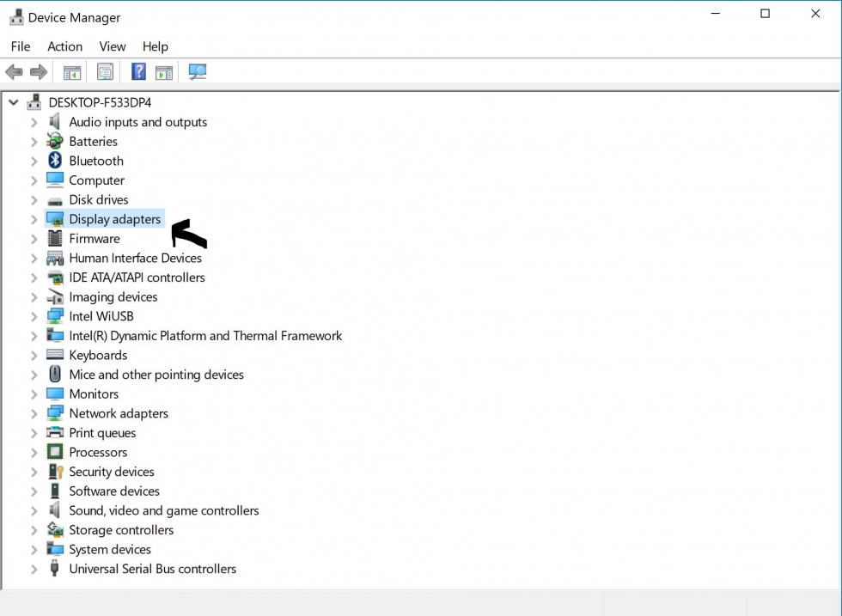Select the Disk drives label

click(99, 200)
